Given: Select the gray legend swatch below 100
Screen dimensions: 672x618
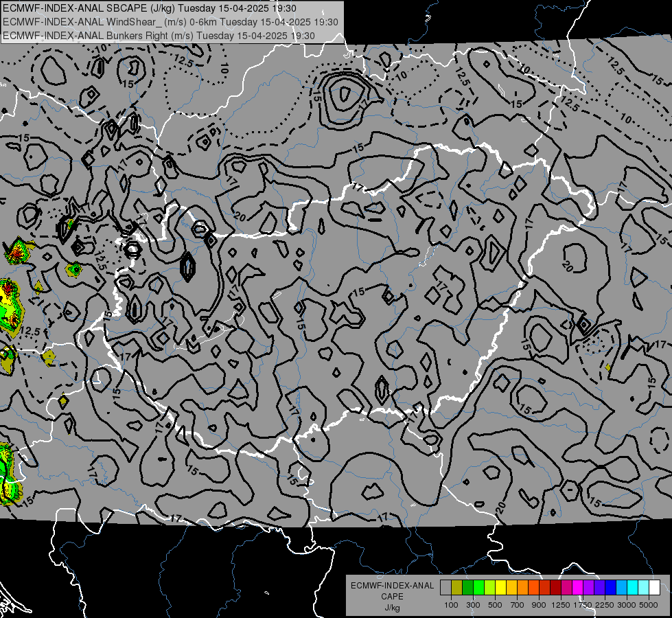Looking at the screenshot, I should (445, 588).
